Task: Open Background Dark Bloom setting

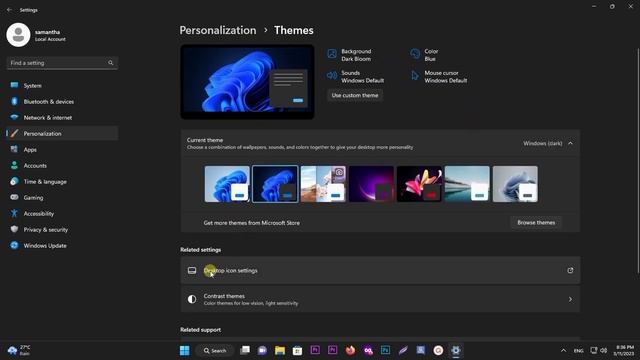Action: [349, 55]
